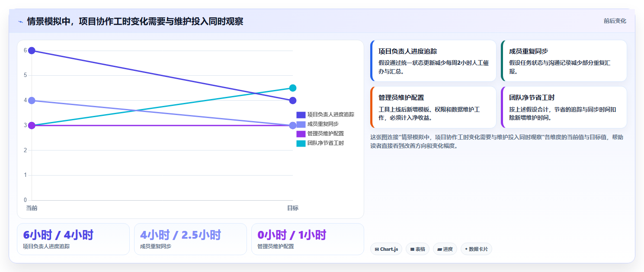Toggle 管理员维护配置 legend color box
The height and width of the screenshot is (272, 644).
(x=301, y=134)
